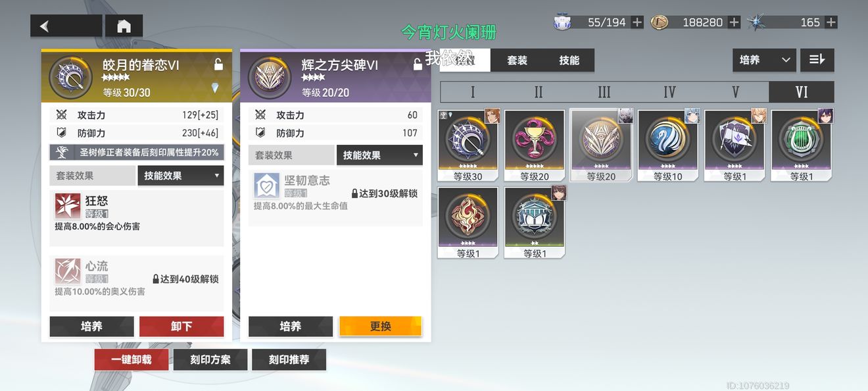
Task: Select the blue helmet seal icon
Action: [x=535, y=222]
